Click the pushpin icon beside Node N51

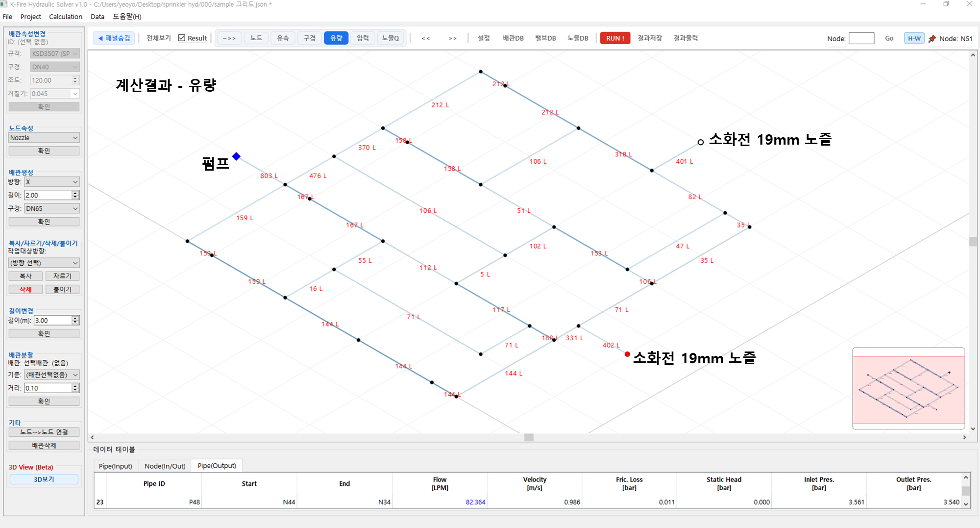click(932, 39)
